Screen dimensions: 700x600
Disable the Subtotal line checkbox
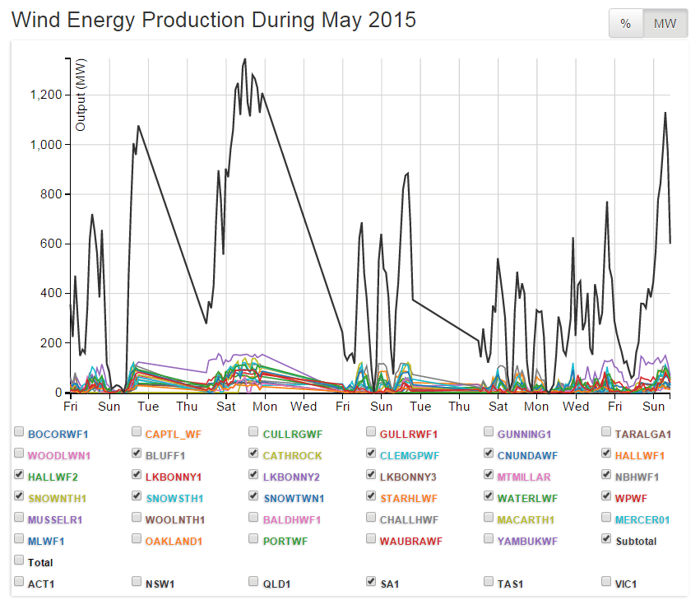point(607,540)
